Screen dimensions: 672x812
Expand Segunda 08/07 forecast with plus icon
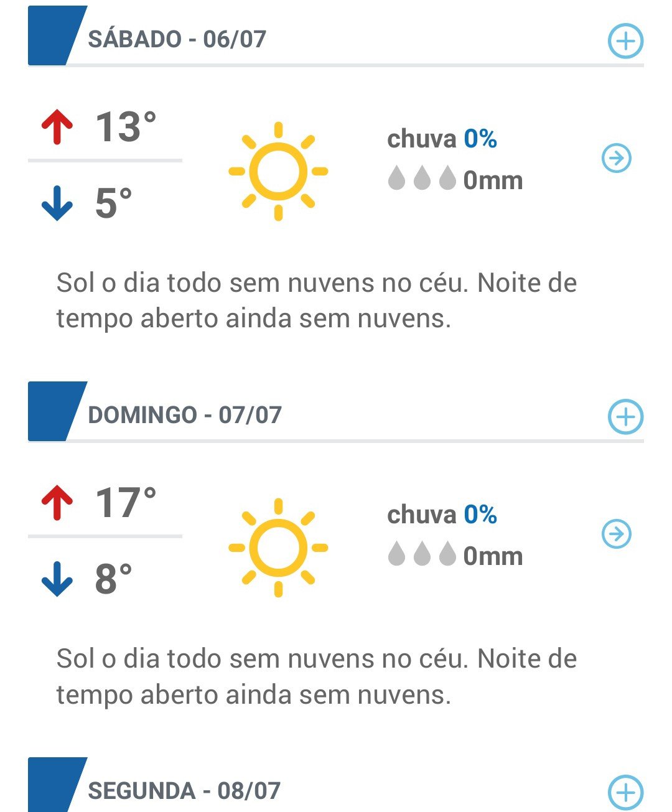tap(625, 793)
